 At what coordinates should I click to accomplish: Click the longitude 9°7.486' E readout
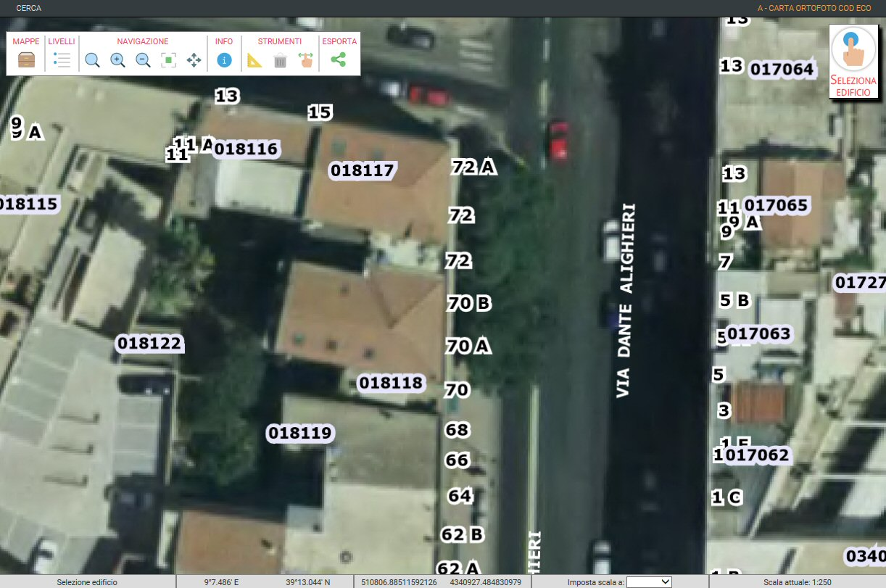[221, 582]
